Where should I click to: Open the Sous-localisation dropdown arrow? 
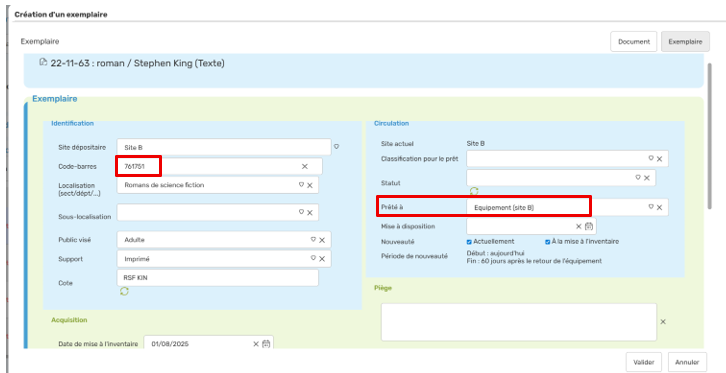pyautogui.click(x=301, y=212)
